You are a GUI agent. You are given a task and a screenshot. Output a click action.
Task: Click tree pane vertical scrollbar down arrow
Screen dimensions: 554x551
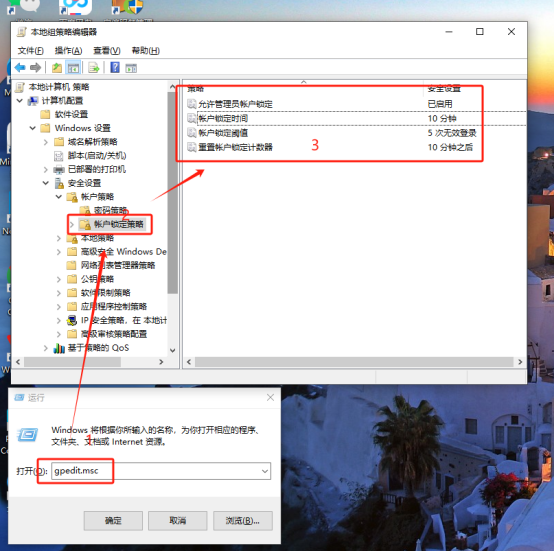click(x=172, y=350)
